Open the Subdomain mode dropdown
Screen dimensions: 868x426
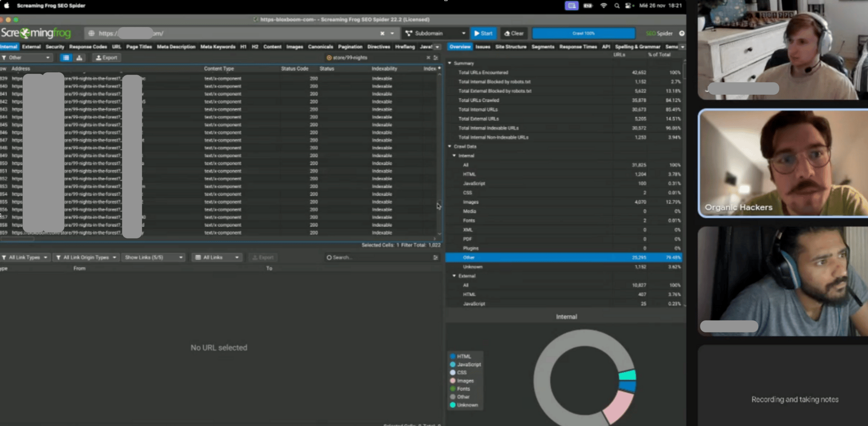click(435, 33)
